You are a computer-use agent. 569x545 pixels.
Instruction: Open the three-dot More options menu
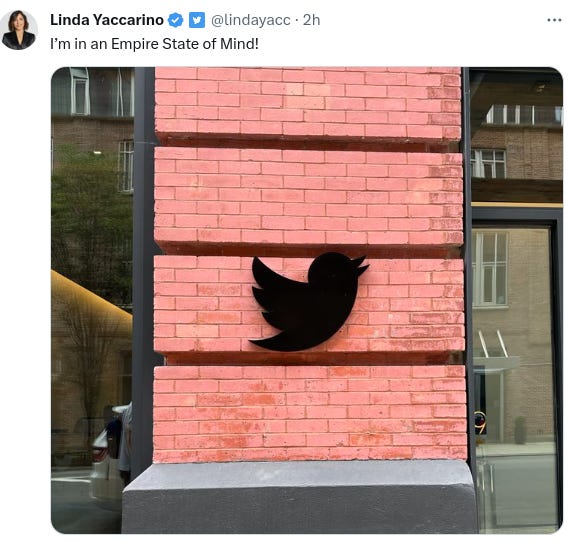tap(554, 20)
